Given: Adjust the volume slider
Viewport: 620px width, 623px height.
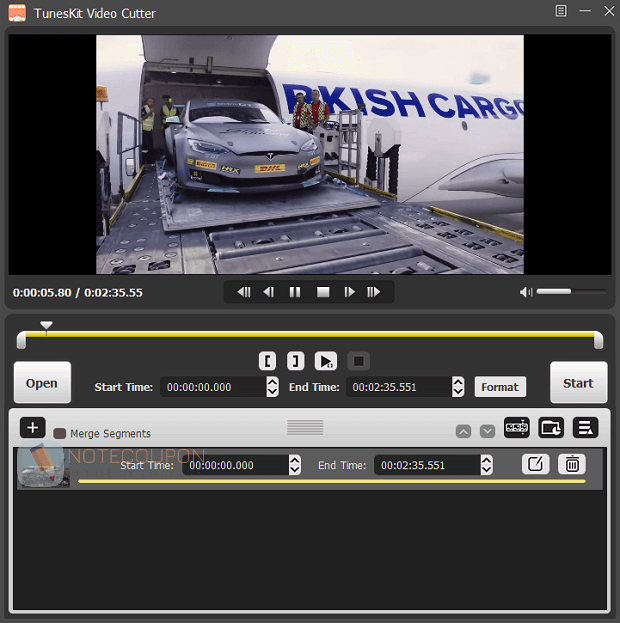Looking at the screenshot, I should coord(571,292).
